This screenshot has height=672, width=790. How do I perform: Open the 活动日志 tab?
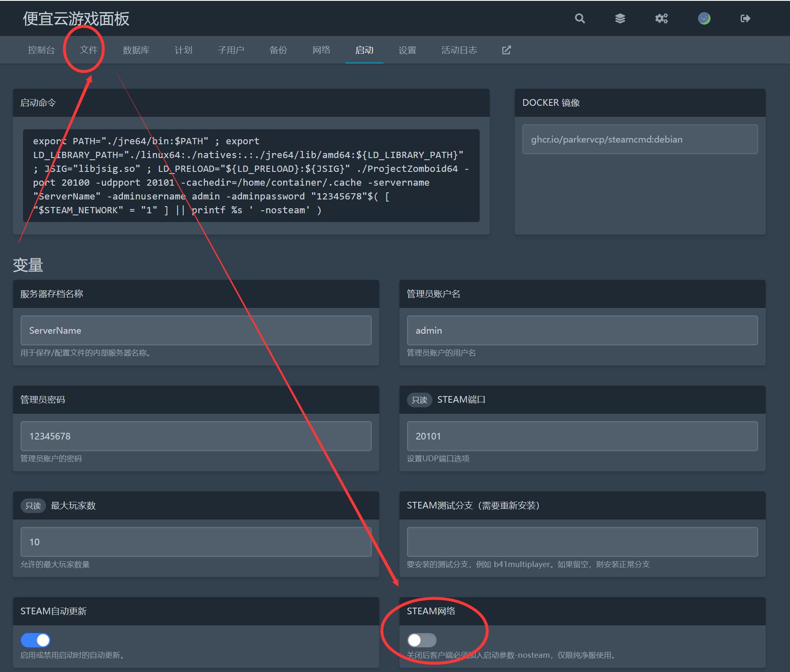click(x=459, y=50)
